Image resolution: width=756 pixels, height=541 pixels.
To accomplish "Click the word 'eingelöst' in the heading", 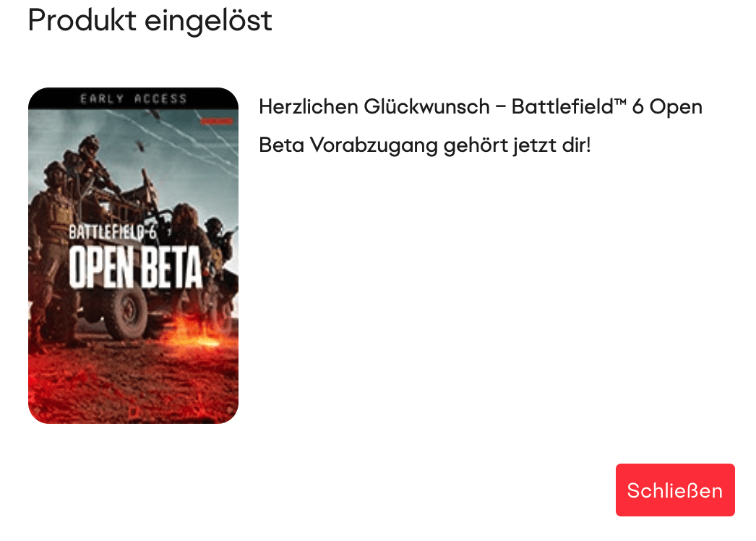I will click(x=208, y=20).
